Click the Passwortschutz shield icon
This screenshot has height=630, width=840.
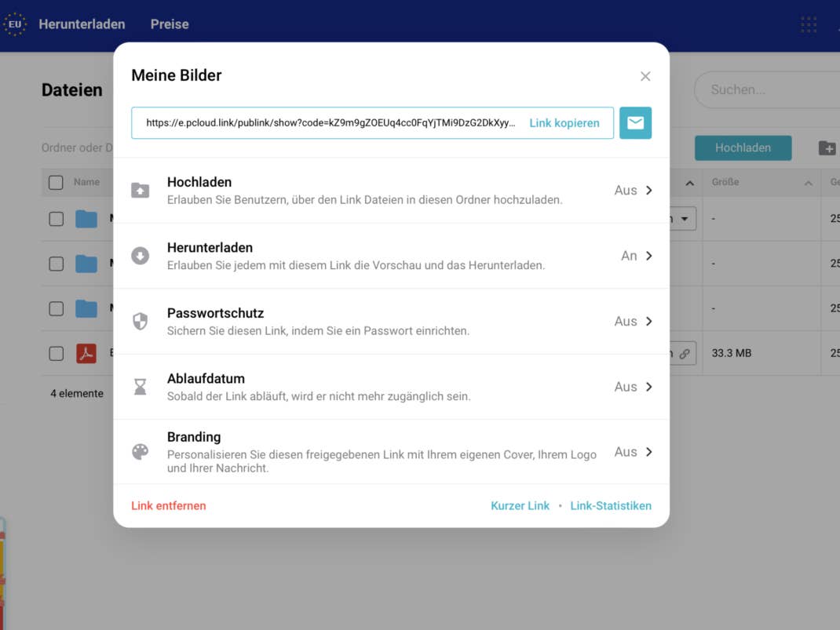tap(141, 321)
